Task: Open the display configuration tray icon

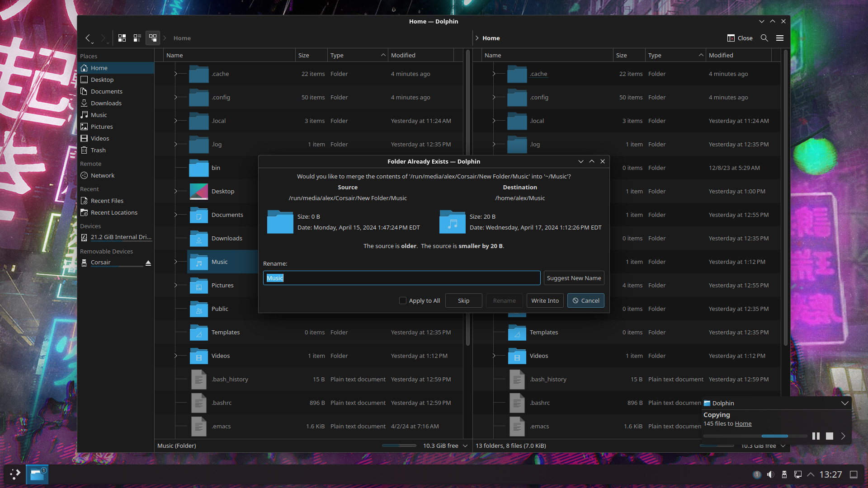Action: pos(798,474)
